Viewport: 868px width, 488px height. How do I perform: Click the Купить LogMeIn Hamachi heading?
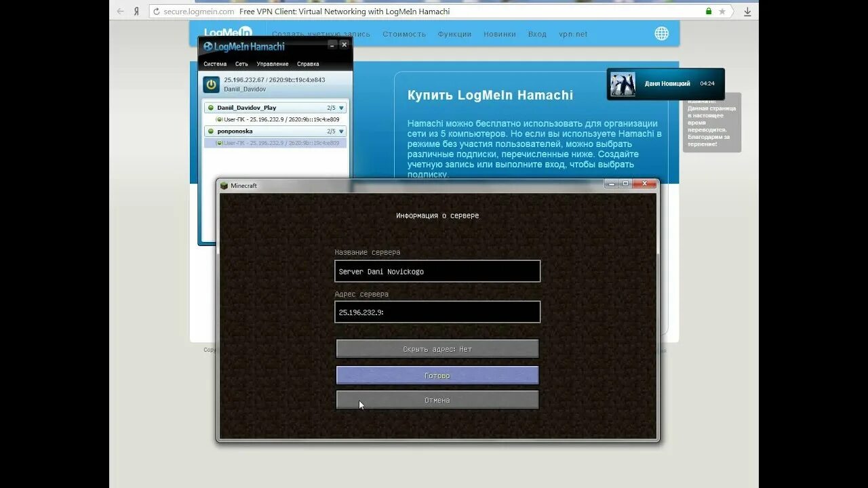coord(490,95)
